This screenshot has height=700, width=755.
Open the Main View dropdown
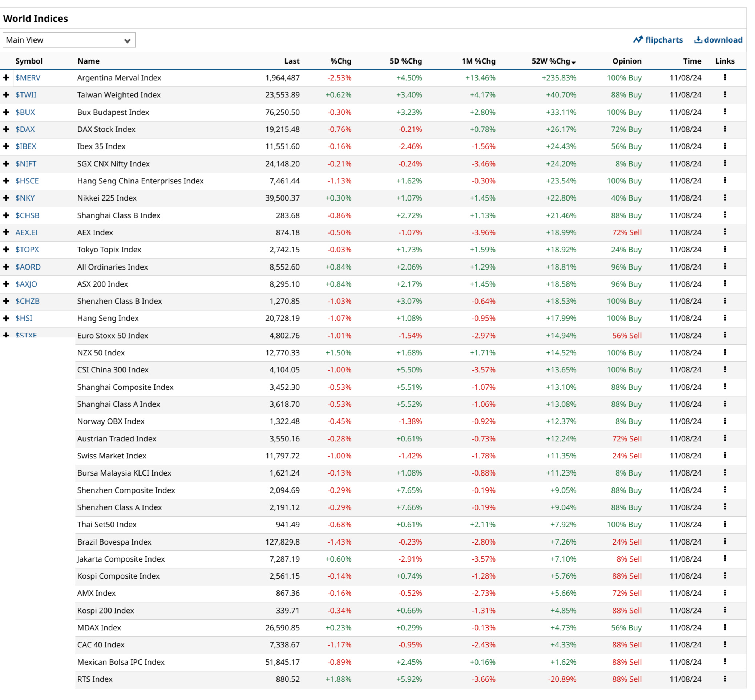69,40
